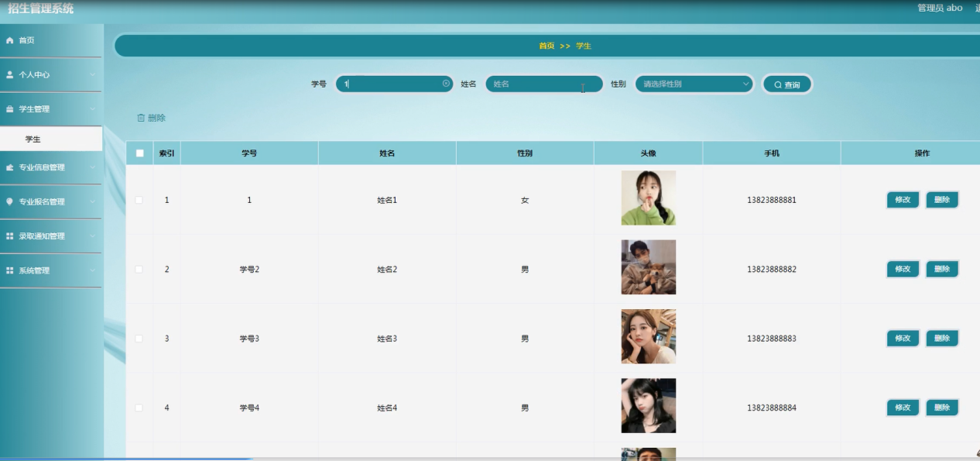Screen dimensions: 980x461
Task: Click the 性别 column header in the table
Action: point(525,153)
